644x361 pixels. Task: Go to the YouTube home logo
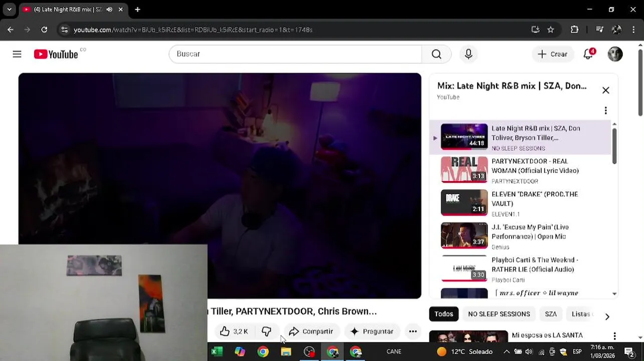pyautogui.click(x=56, y=54)
